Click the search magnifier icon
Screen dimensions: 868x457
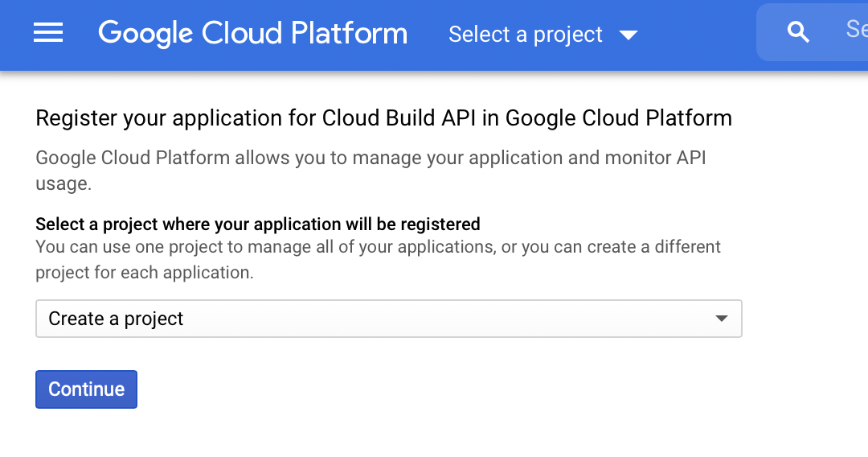coord(798,32)
